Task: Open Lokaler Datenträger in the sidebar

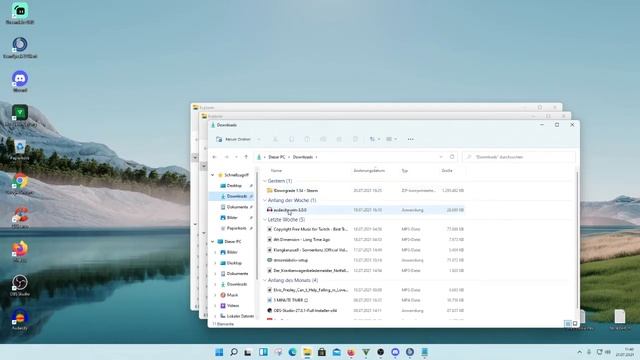Action: [x=237, y=316]
